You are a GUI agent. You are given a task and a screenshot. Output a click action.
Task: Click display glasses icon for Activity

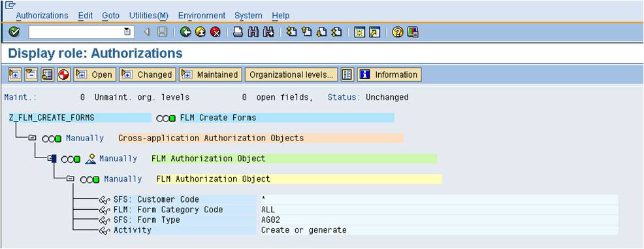[105, 231]
